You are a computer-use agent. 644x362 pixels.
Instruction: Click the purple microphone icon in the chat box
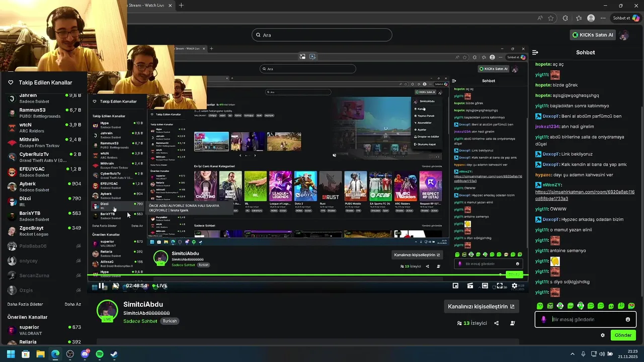pyautogui.click(x=543, y=319)
